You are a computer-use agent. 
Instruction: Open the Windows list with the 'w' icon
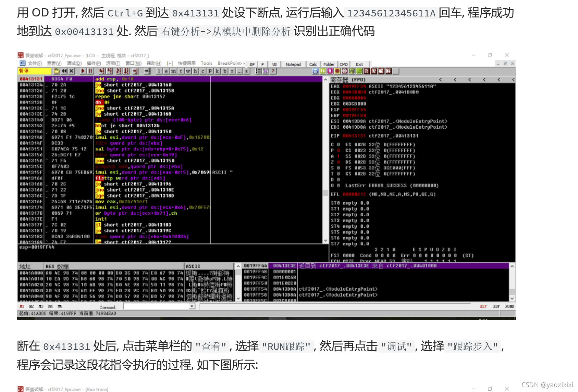click(188, 71)
